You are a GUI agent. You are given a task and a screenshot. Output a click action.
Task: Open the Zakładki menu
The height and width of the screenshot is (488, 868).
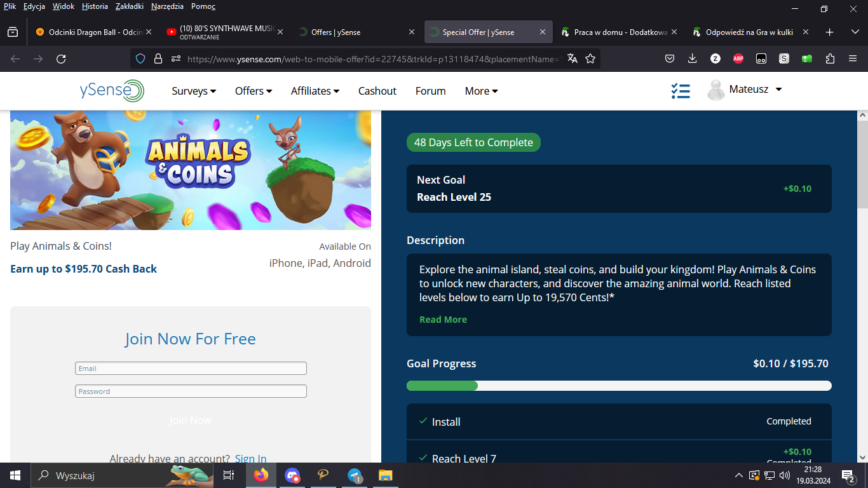tap(130, 6)
